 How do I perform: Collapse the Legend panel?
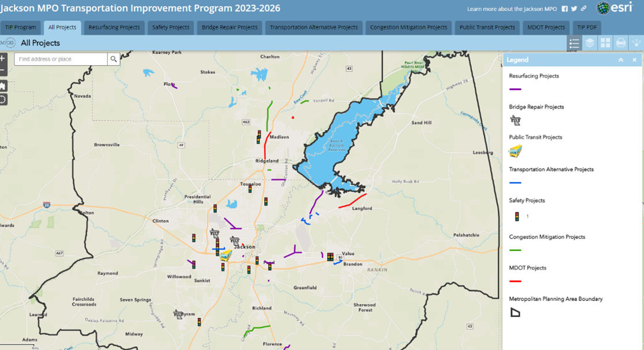pos(621,60)
